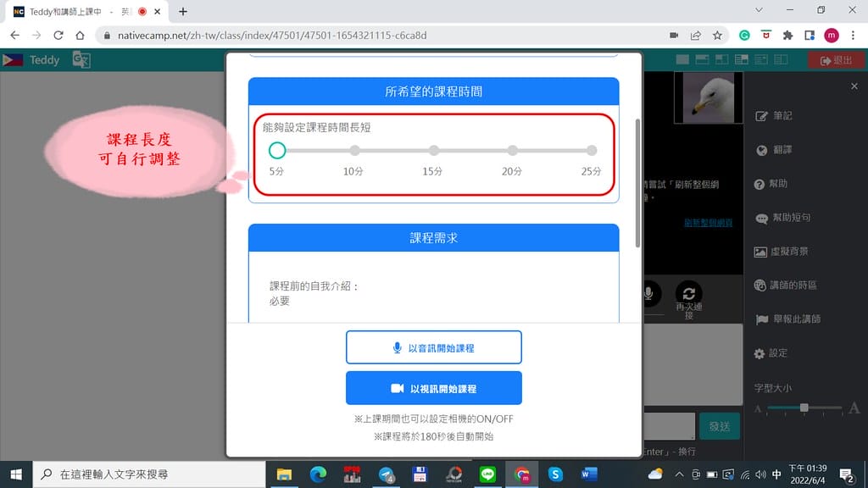Viewport: 868px width, 488px height.
Task: Set lesson length to 25分
Action: [x=591, y=150]
